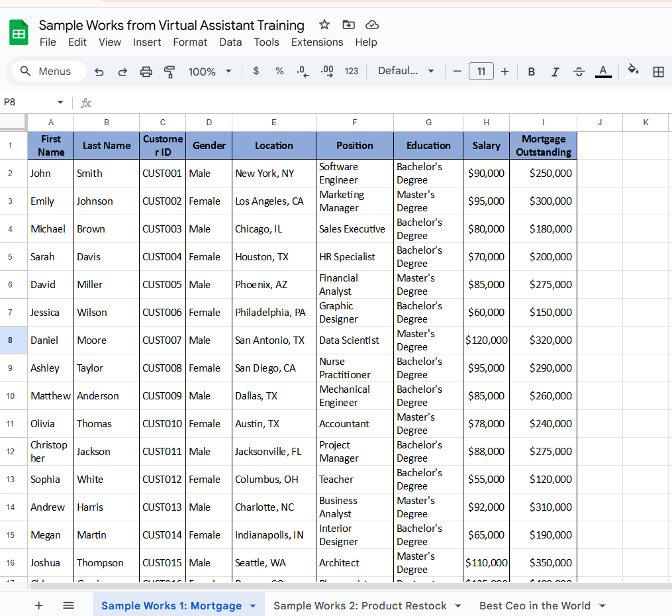Click the redo arrow

[x=122, y=72]
